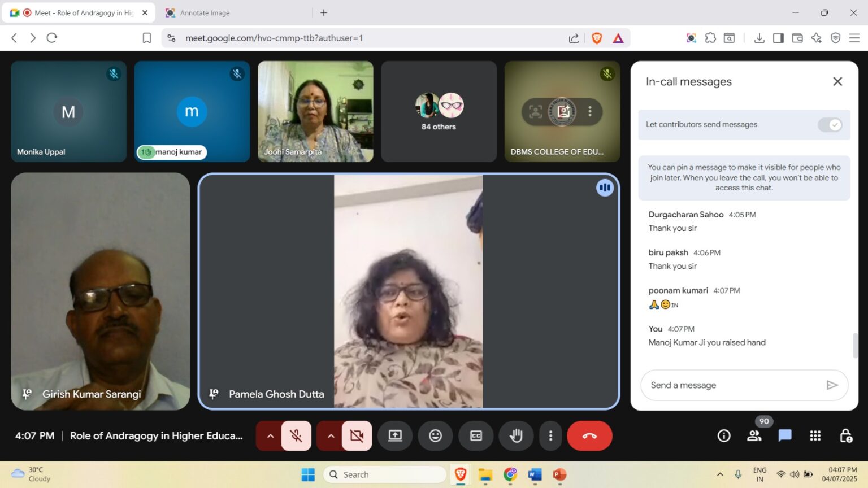Open Brave Wallet icon
The width and height of the screenshot is (868, 488).
coord(797,38)
